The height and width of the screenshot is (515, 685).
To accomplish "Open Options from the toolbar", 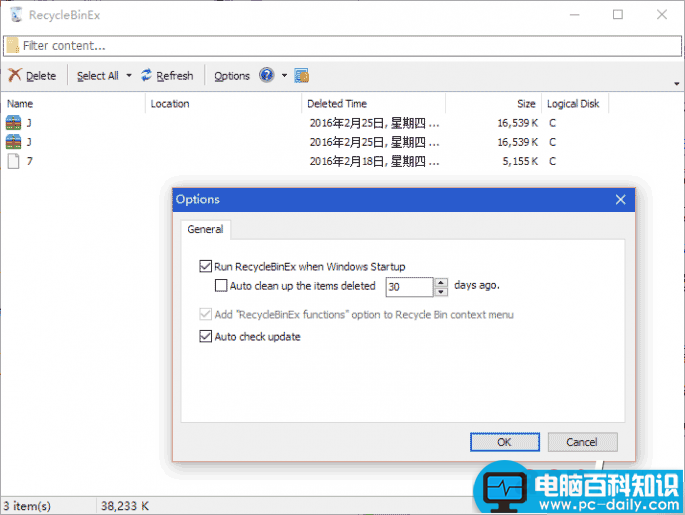I will pyautogui.click(x=232, y=76).
